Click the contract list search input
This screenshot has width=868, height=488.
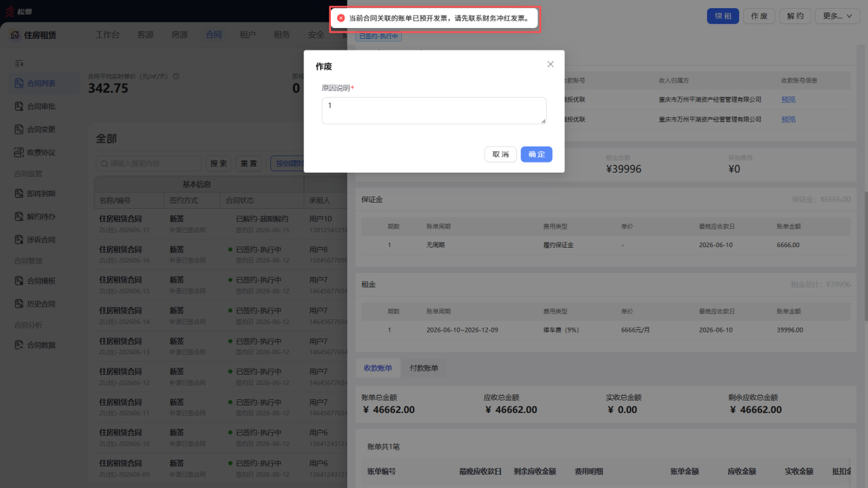[x=149, y=164]
